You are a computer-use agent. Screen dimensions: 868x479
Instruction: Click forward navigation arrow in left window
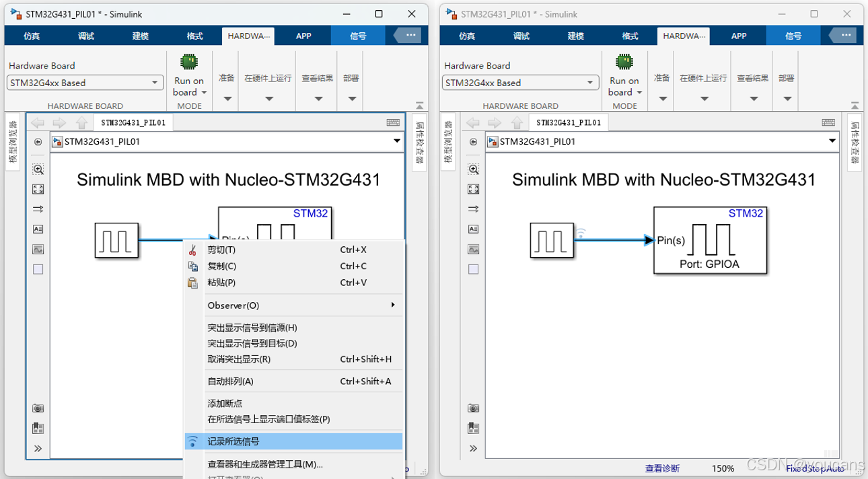59,122
